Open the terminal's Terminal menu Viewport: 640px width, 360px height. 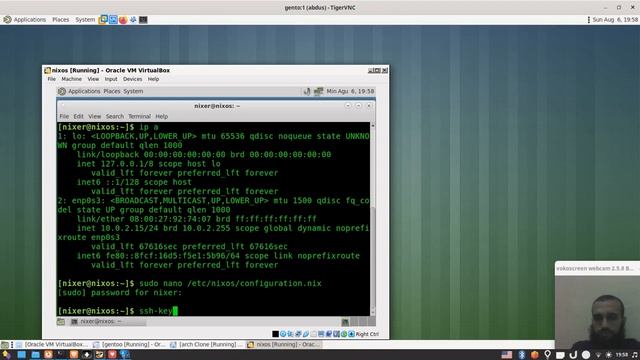point(139,116)
